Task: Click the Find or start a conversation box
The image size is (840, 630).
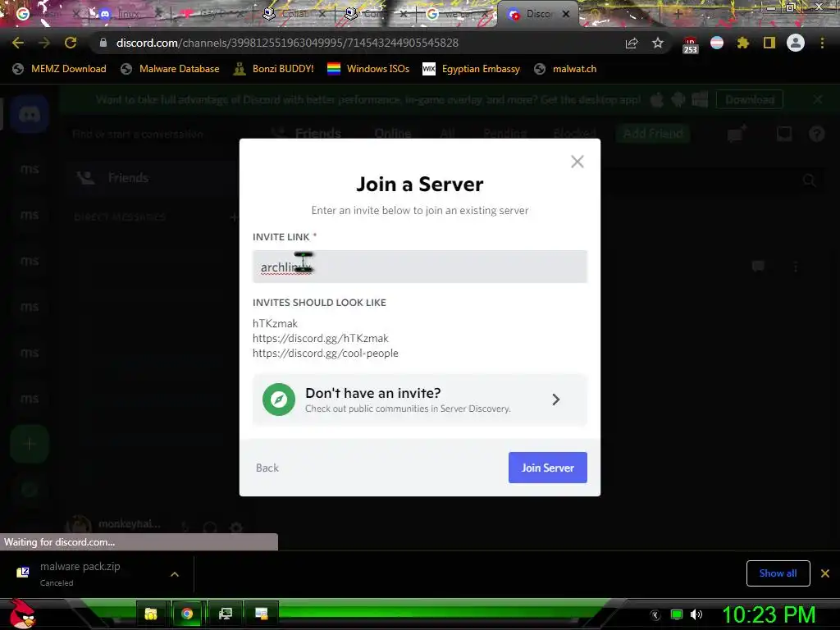Action: tap(137, 134)
